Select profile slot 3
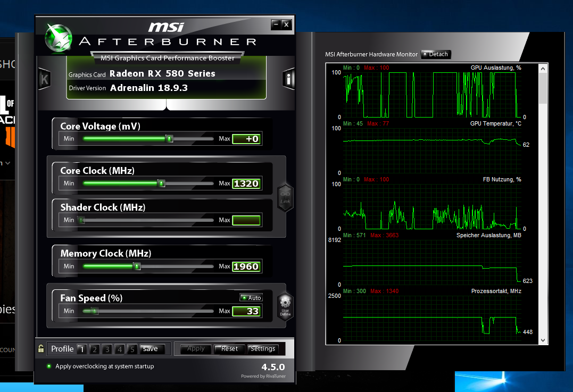Image resolution: width=573 pixels, height=392 pixels. pos(107,349)
